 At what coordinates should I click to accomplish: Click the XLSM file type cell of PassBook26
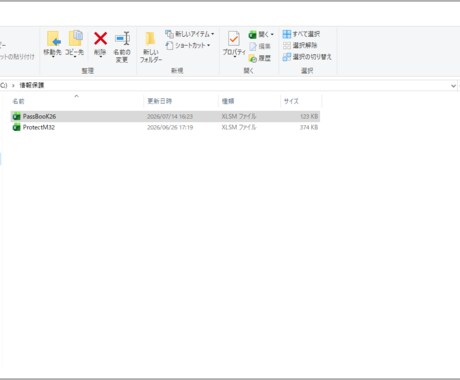pyautogui.click(x=239, y=116)
